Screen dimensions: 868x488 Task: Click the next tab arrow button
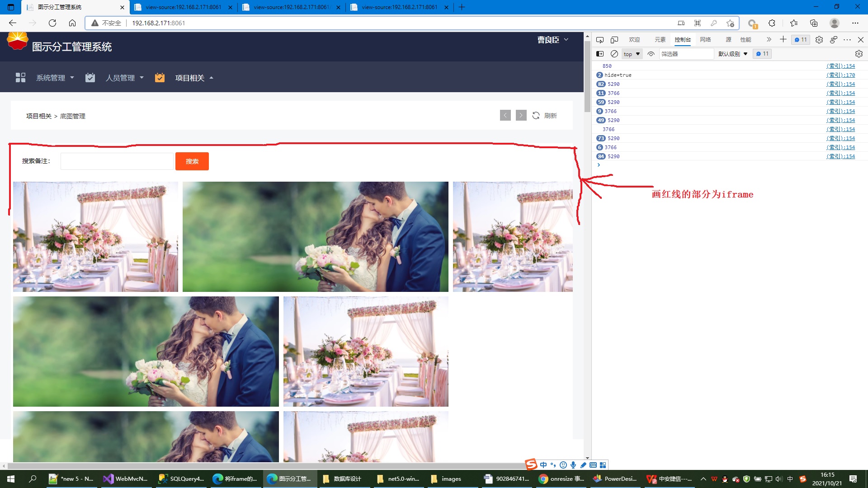[x=521, y=116]
